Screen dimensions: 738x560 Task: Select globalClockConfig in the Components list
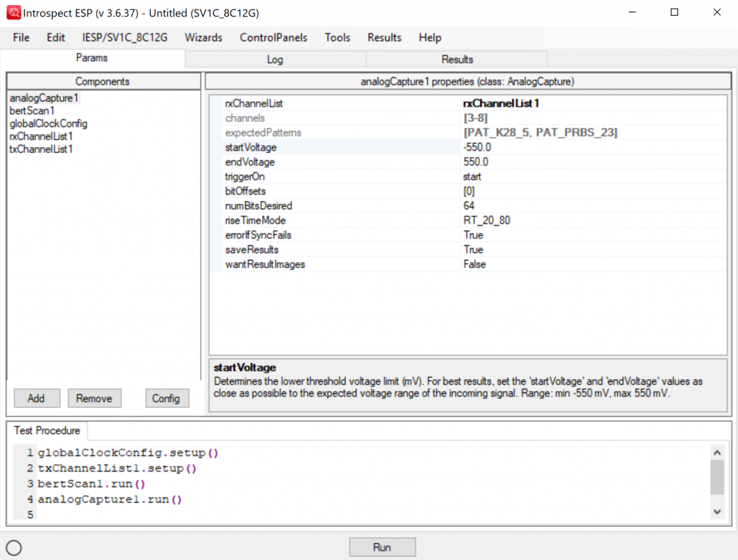(x=48, y=123)
